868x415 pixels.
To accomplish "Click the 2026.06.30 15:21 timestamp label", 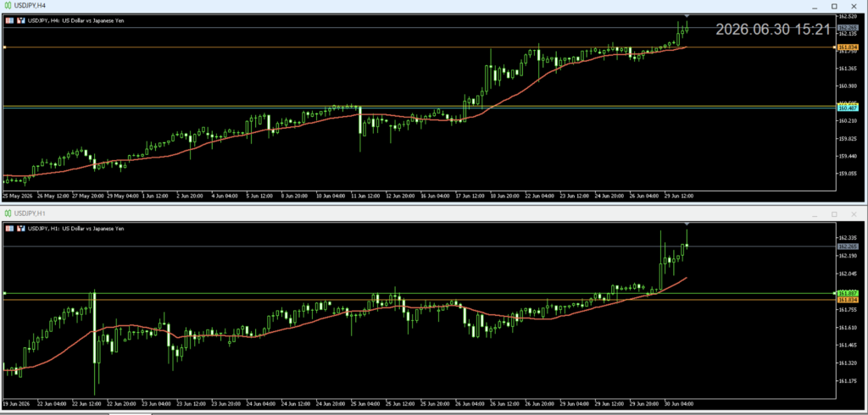I will point(773,30).
